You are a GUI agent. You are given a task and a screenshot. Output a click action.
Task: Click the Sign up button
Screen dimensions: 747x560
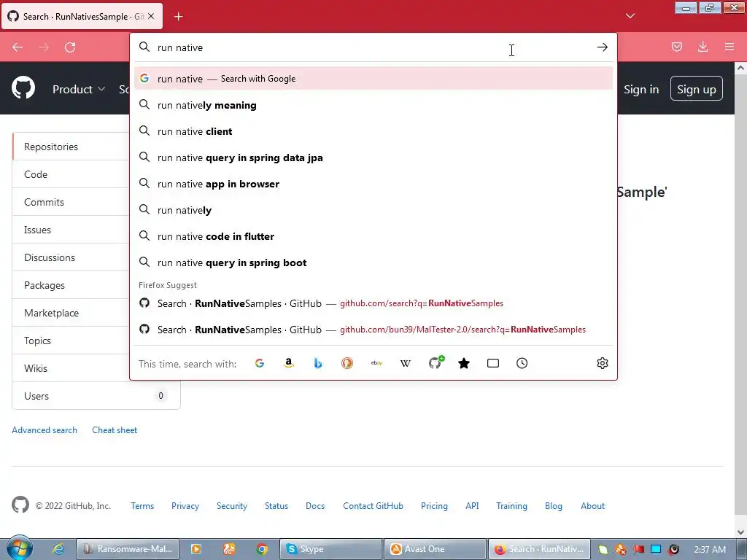tap(696, 89)
